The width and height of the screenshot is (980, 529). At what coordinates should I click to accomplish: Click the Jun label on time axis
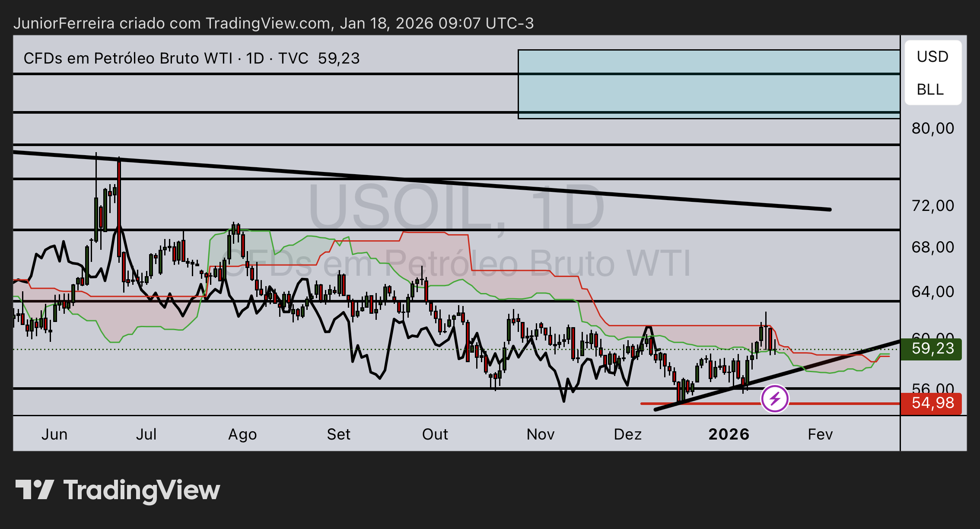(54, 434)
